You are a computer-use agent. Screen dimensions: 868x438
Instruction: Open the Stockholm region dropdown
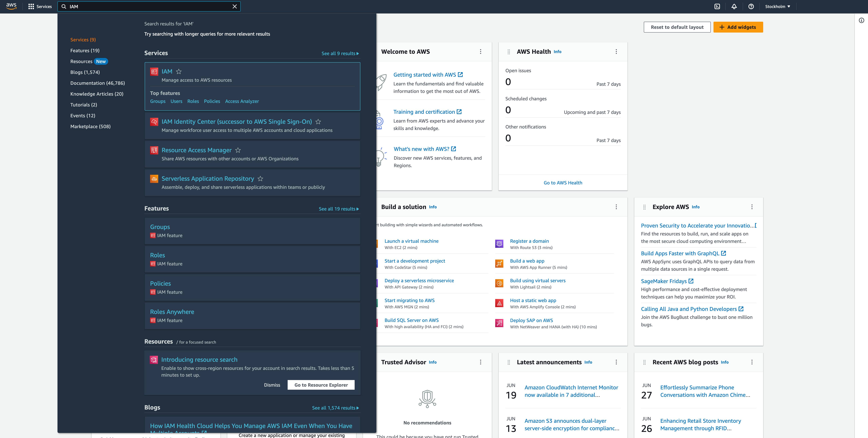click(777, 6)
